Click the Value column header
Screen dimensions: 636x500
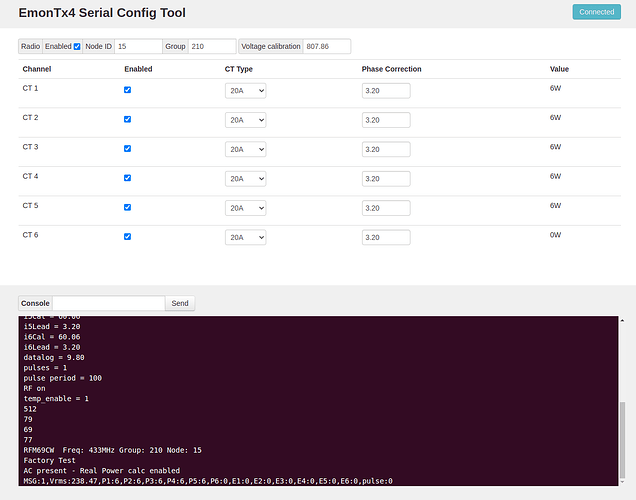(x=559, y=69)
